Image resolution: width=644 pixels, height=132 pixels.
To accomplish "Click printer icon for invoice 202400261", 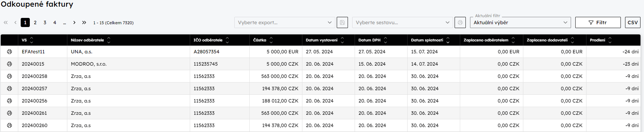I will click(x=9, y=113).
